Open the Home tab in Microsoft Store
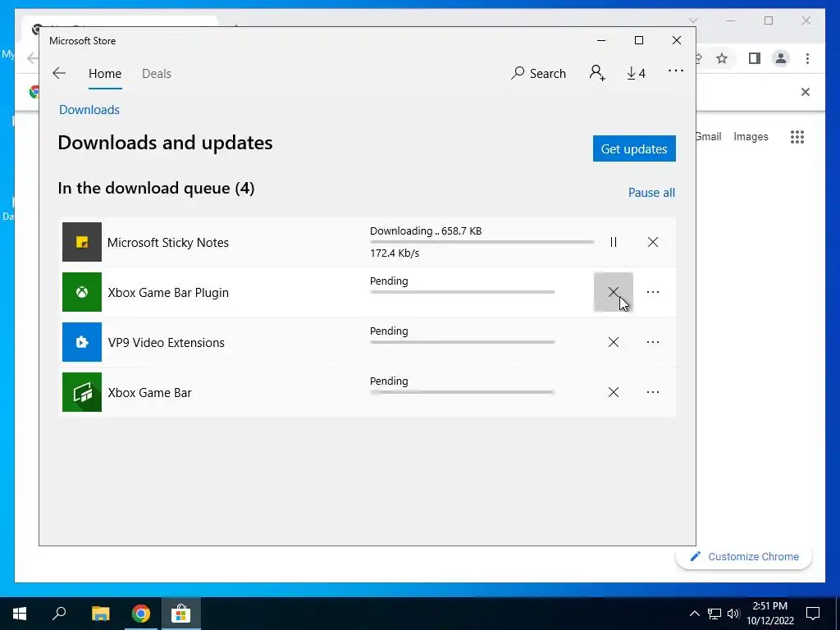The width and height of the screenshot is (840, 630). (x=105, y=73)
